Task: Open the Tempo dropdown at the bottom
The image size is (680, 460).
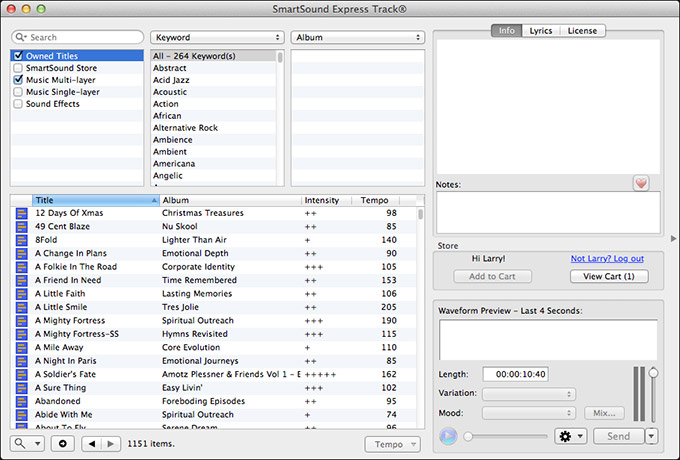Action: tap(392, 444)
